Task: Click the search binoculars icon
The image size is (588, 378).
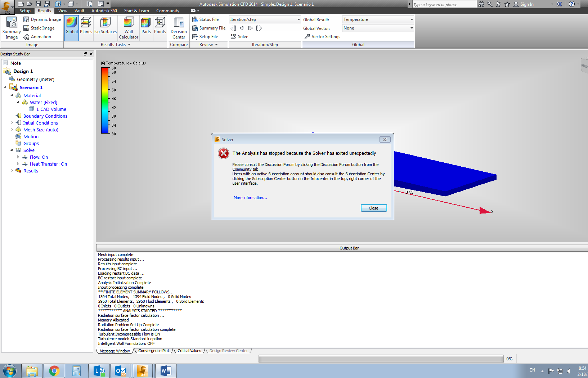Action: (481, 4)
